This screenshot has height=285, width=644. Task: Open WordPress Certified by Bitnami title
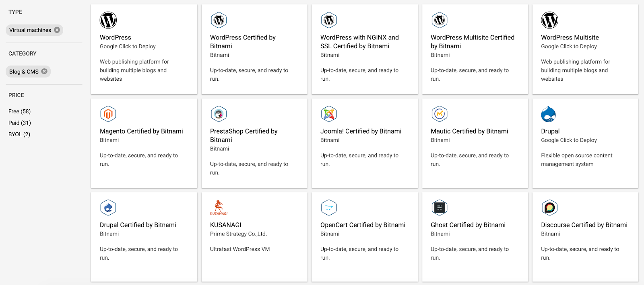tap(243, 42)
